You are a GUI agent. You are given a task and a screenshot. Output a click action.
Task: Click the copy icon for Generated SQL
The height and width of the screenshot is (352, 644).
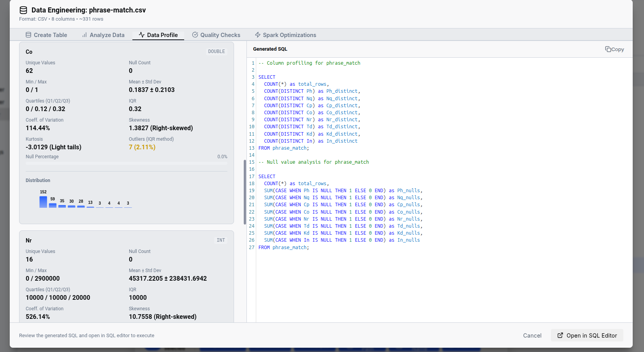608,49
